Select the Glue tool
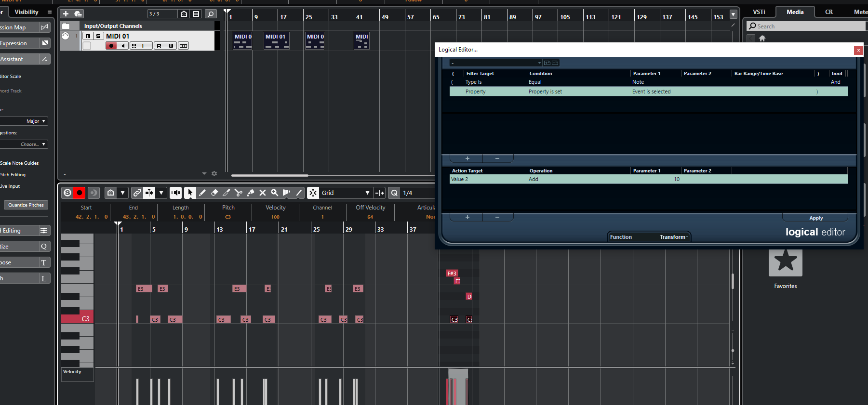The height and width of the screenshot is (405, 868). (251, 193)
